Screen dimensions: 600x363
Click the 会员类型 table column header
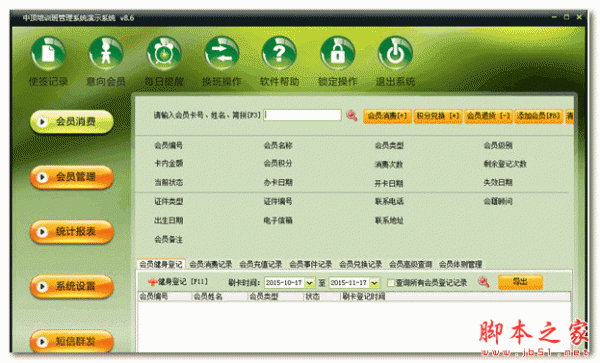tap(275, 296)
